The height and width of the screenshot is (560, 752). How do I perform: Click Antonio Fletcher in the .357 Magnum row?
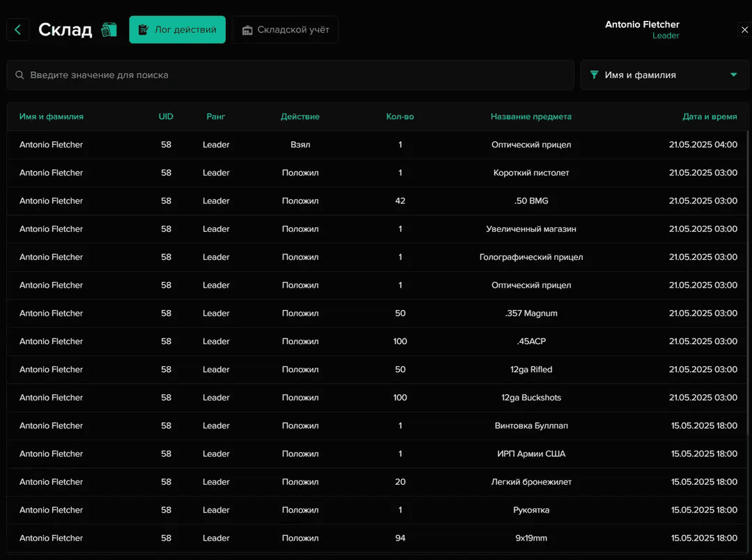point(52,313)
